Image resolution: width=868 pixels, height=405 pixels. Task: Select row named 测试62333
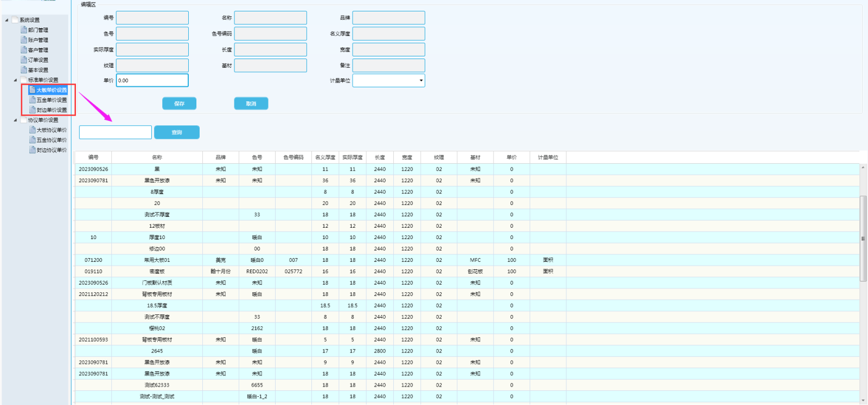tap(467, 385)
